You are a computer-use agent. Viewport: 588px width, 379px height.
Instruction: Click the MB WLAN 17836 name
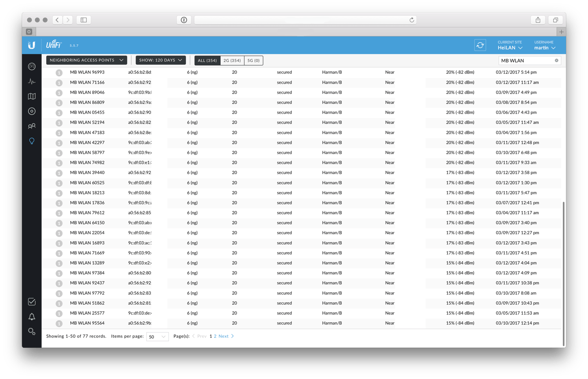87,203
